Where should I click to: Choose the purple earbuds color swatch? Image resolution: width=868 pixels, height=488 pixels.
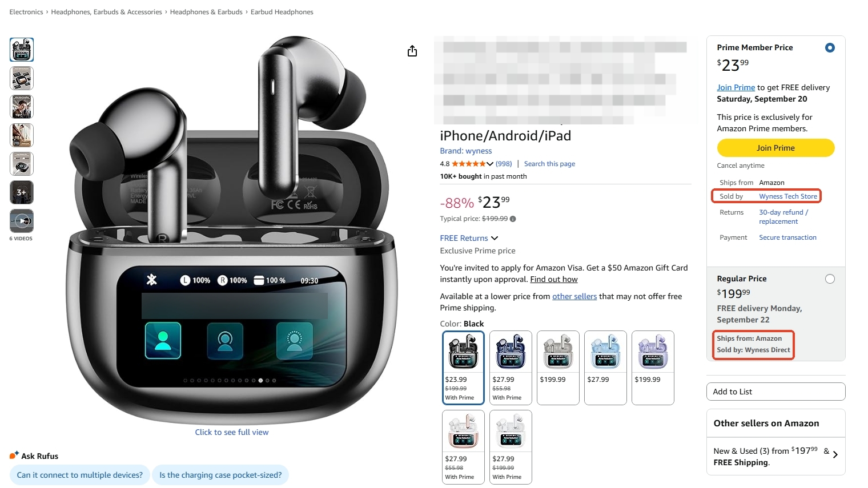point(653,368)
